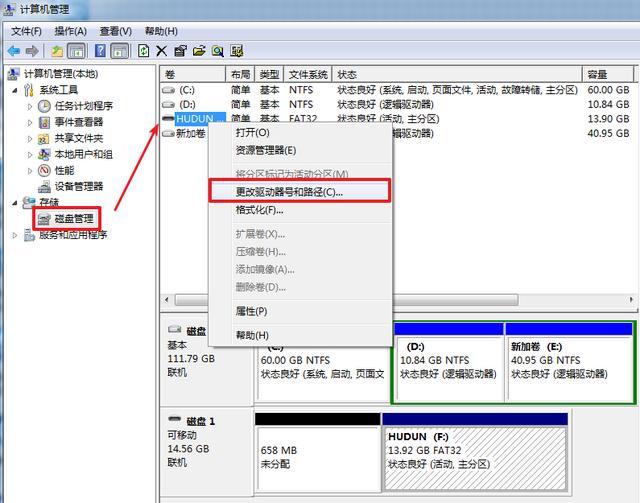Click the settings icon at toolbar end
The image size is (640, 503).
[x=236, y=51]
